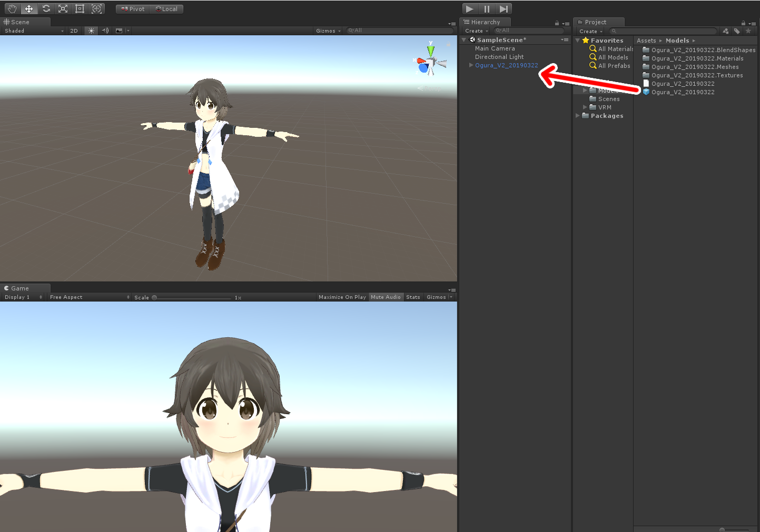This screenshot has width=760, height=532.
Task: Click the Hierarchy search field
Action: 529,31
